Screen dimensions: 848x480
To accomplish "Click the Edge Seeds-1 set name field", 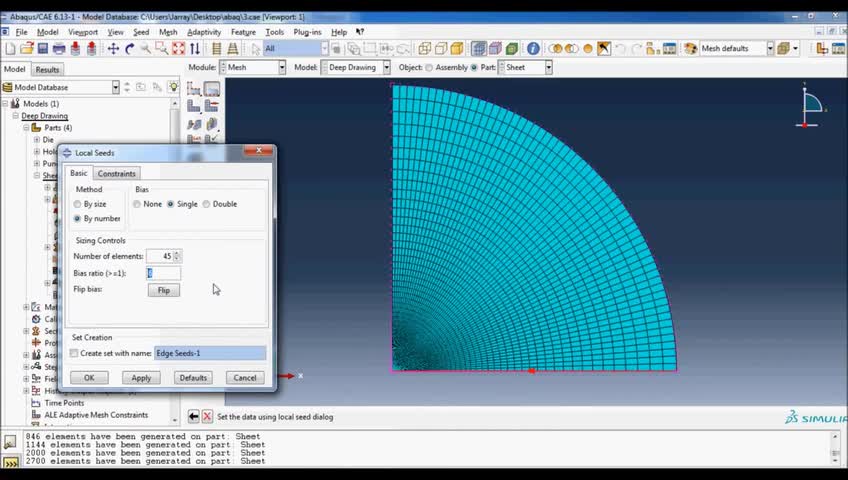I will [x=210, y=353].
